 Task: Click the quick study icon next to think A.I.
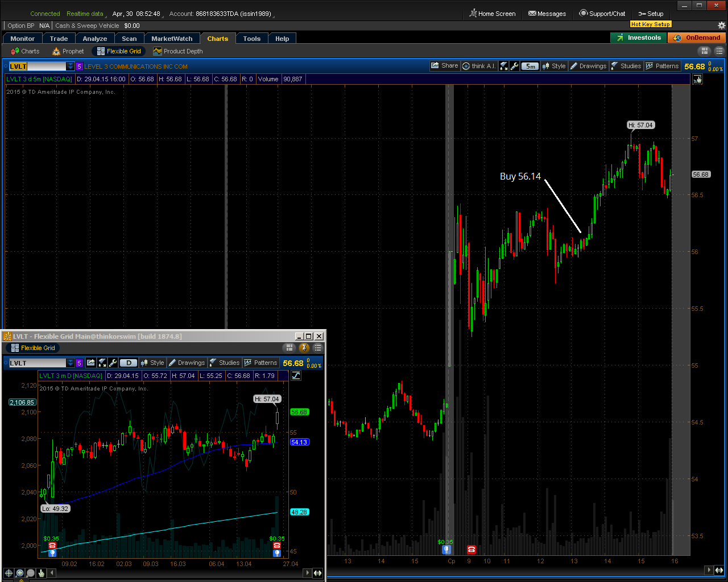click(504, 66)
